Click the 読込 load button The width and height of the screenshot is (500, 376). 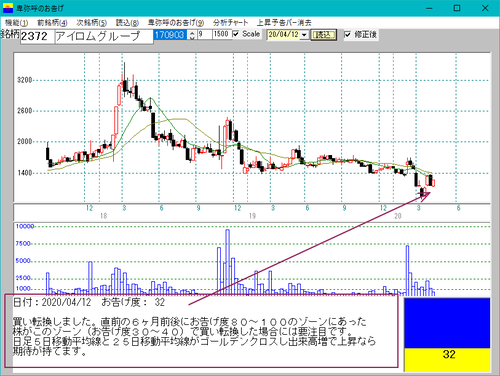[x=323, y=35]
